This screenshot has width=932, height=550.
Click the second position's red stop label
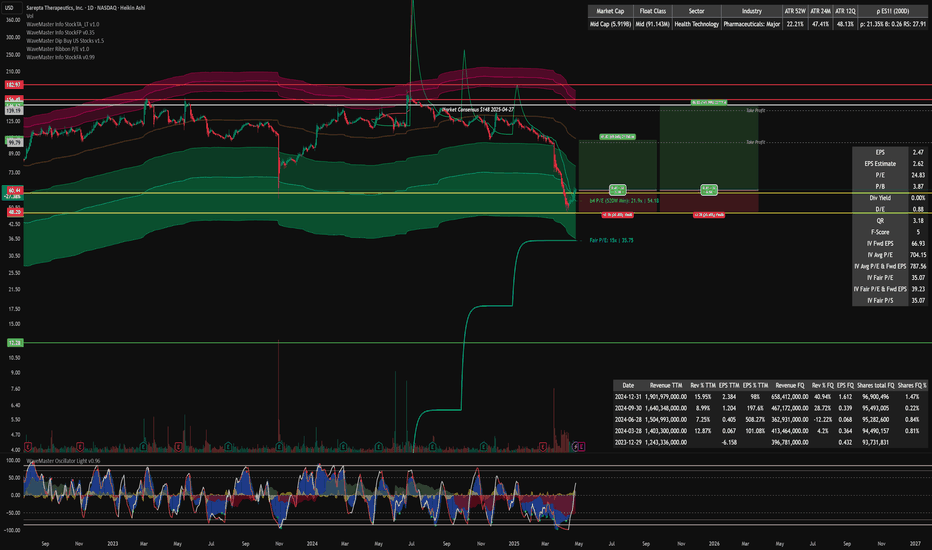click(x=709, y=215)
